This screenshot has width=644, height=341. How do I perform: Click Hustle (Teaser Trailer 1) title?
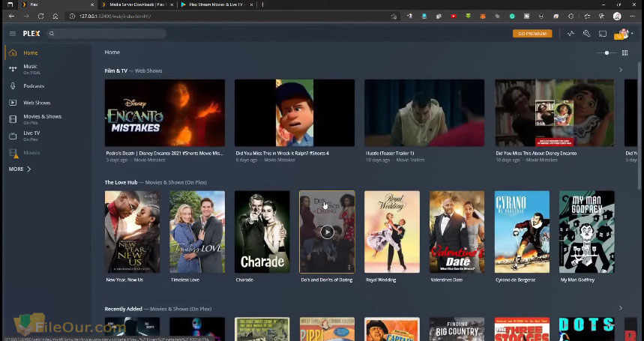tap(390, 153)
